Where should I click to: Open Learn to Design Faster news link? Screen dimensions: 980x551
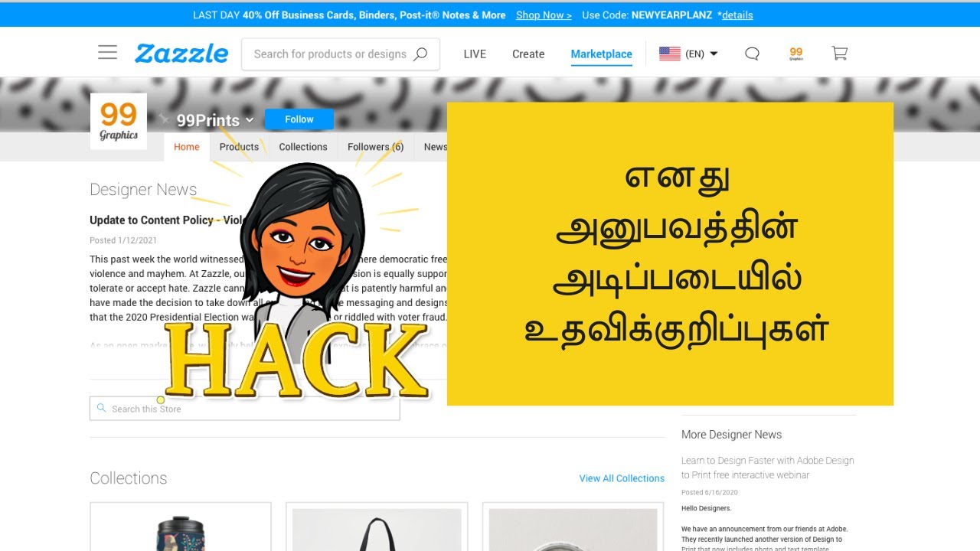(768, 468)
